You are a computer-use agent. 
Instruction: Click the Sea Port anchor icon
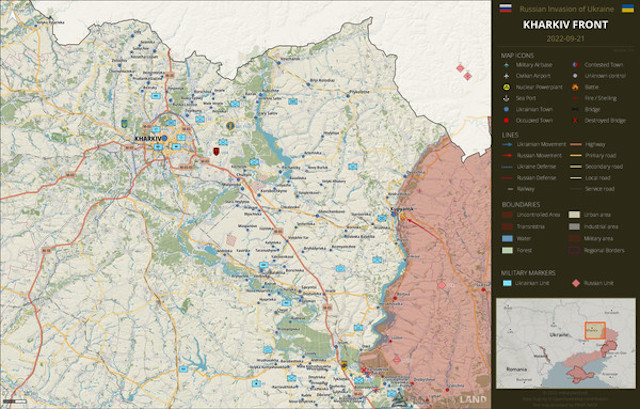tap(508, 98)
